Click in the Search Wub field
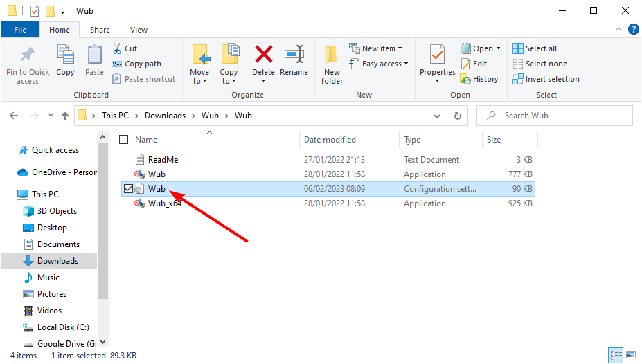The image size is (642, 364). pyautogui.click(x=555, y=116)
